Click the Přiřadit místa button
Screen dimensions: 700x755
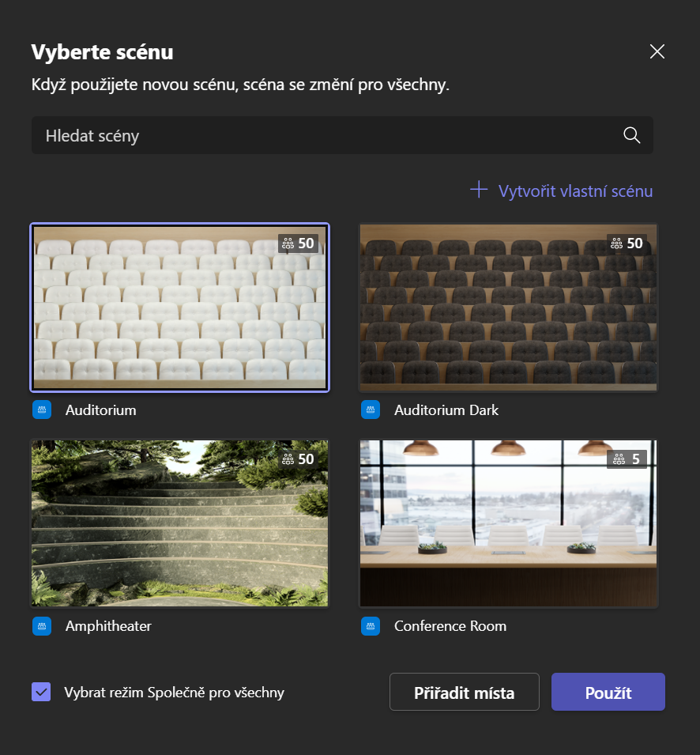click(x=465, y=692)
